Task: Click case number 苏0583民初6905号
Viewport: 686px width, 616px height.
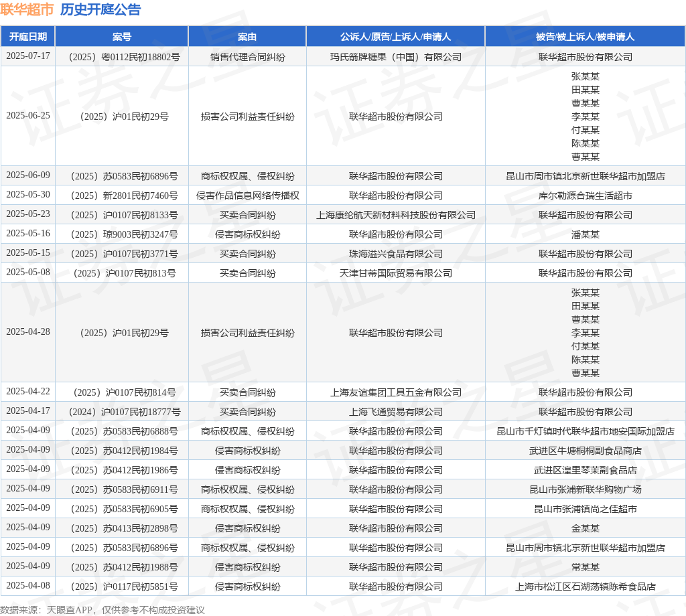Action: [124, 510]
